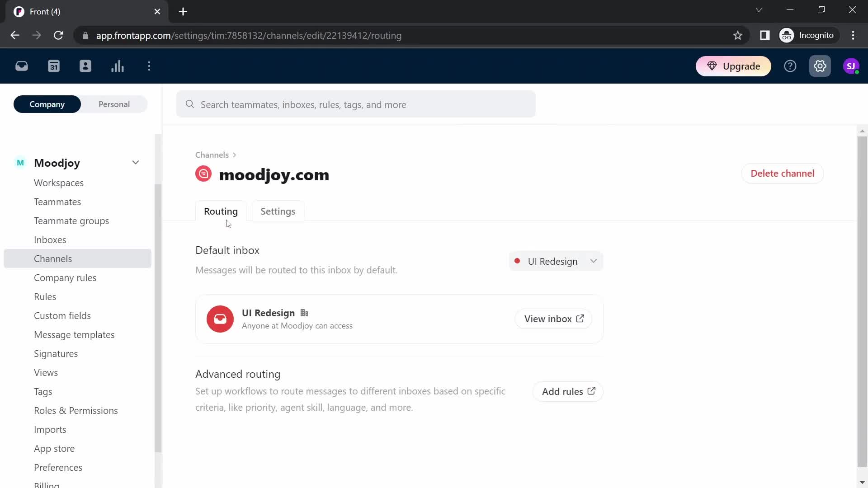Viewport: 868px width, 488px height.
Task: Open Chrome's three-dot menu
Action: pos(853,35)
